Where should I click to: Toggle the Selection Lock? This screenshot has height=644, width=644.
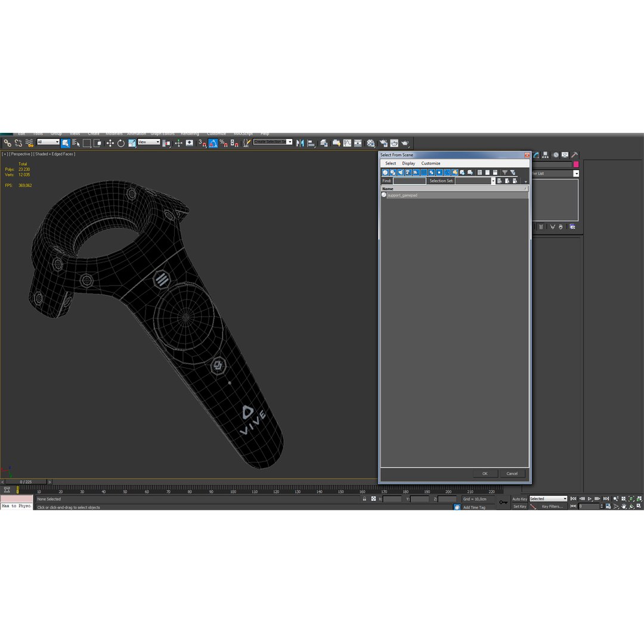[364, 499]
